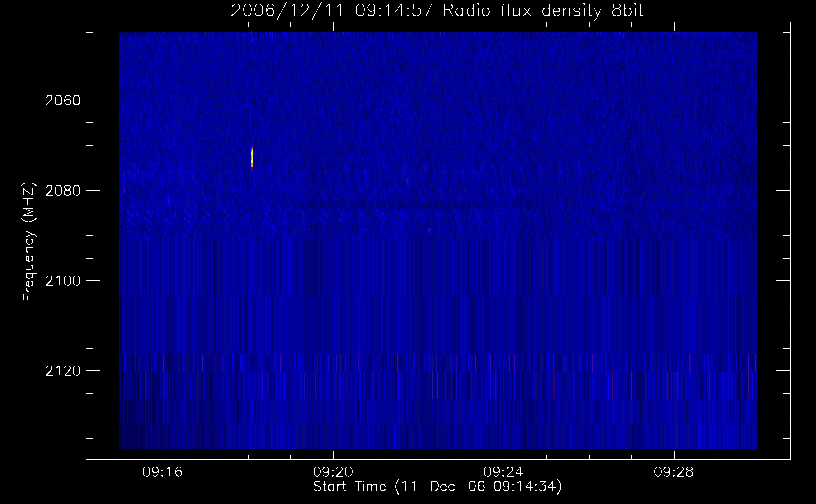The height and width of the screenshot is (504, 816).
Task: Click the 2100 frequency tick label
Action: pos(63,281)
